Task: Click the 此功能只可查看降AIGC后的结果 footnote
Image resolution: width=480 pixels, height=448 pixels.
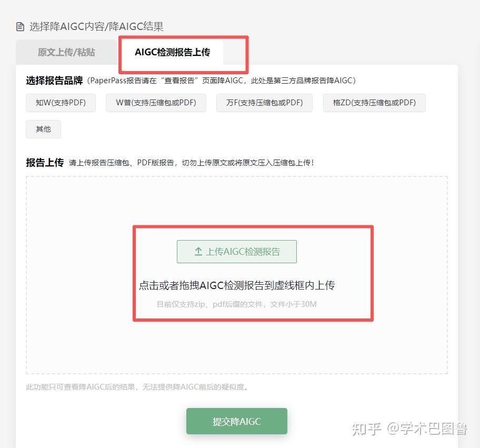Action: point(137,387)
